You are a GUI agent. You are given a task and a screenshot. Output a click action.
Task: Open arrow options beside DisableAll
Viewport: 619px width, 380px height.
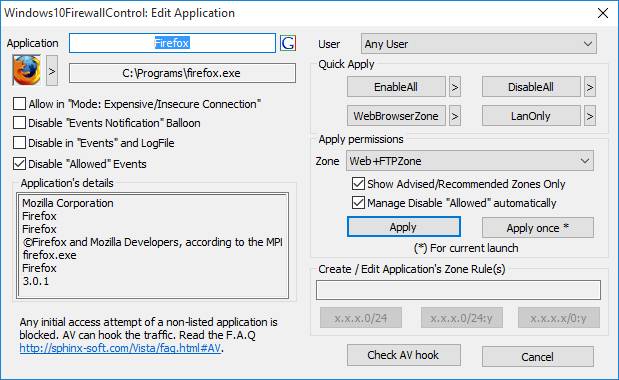click(590, 87)
